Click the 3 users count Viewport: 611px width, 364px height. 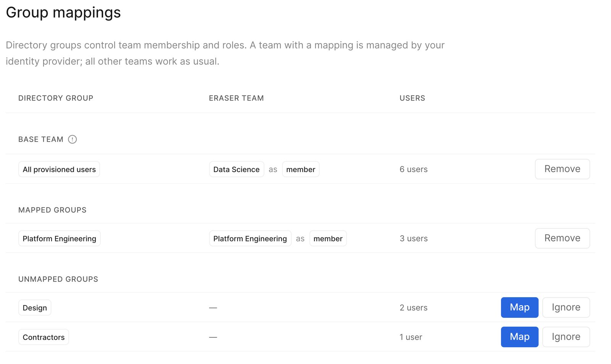coord(414,238)
